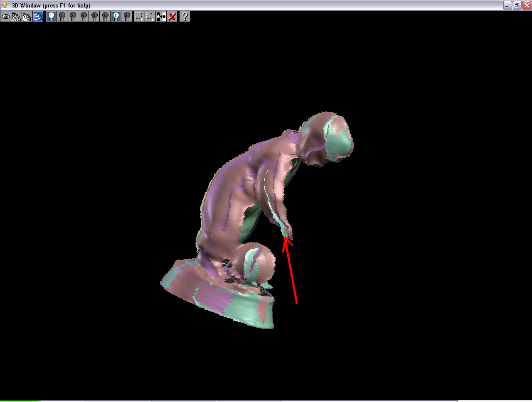Turn on light bulb number 2

coord(62,17)
